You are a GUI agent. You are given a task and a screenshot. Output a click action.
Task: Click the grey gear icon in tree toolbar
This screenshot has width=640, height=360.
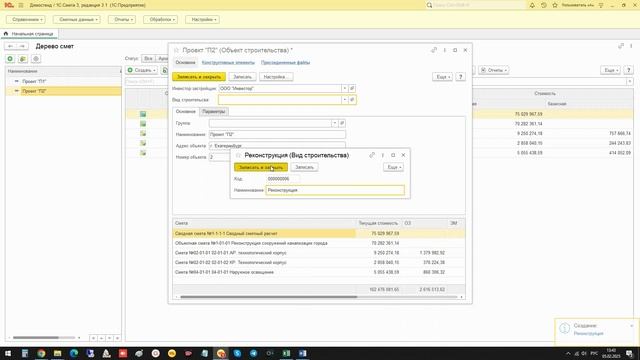[36, 59]
